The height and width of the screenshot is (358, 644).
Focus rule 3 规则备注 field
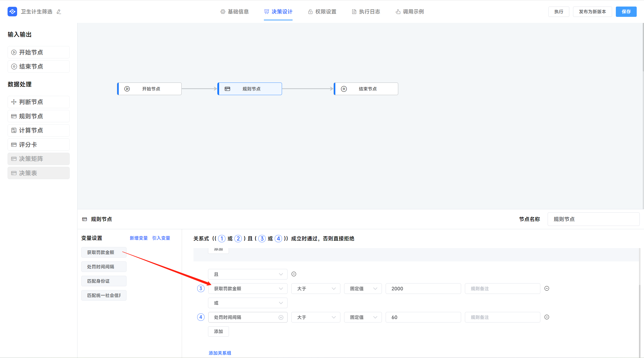pyautogui.click(x=502, y=289)
